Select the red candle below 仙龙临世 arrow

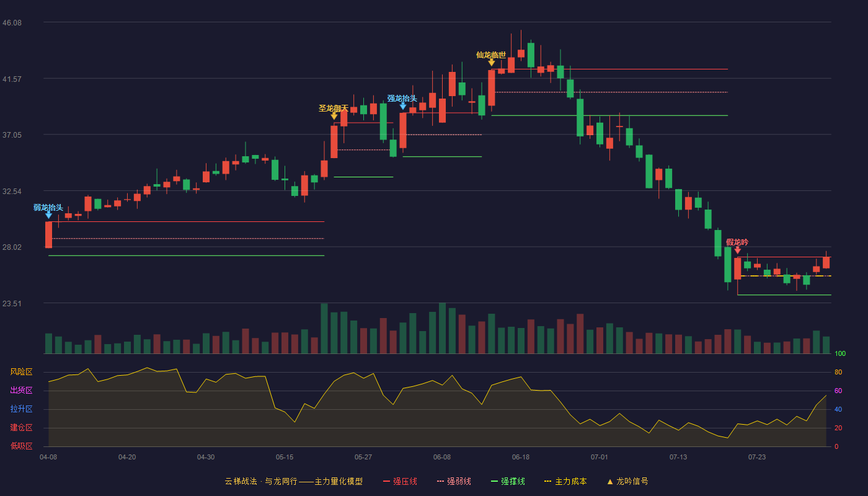pyautogui.click(x=492, y=88)
